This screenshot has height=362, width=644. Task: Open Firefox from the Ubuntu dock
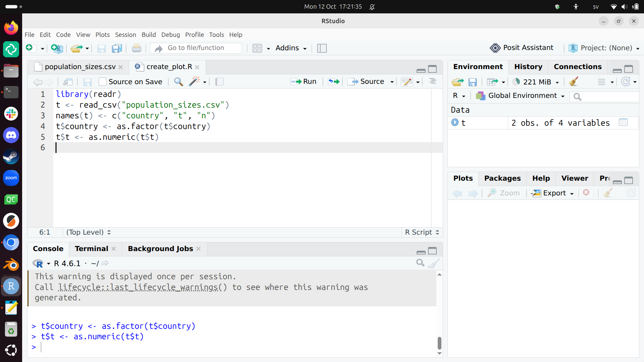pyautogui.click(x=11, y=27)
